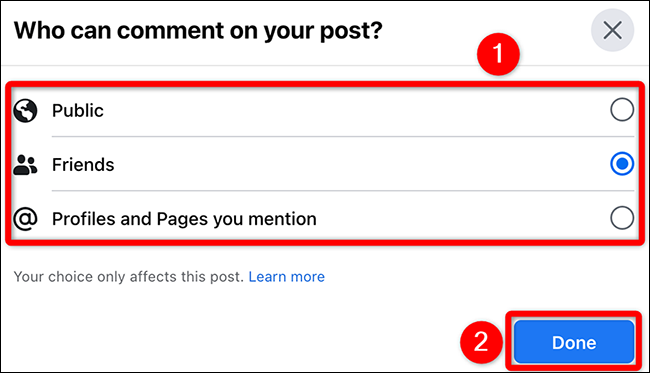Close the comment audience dialog with X
The height and width of the screenshot is (373, 650).
click(612, 30)
